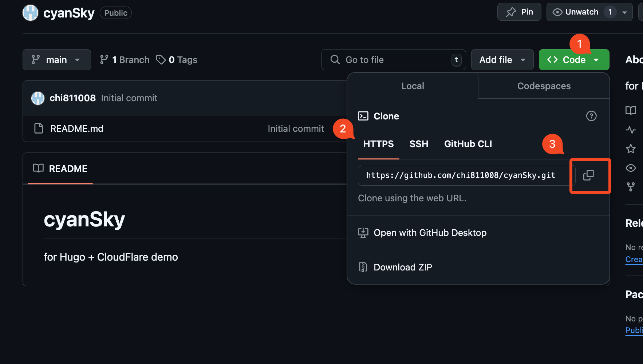The height and width of the screenshot is (364, 643).
Task: Click the 'Clone using the web URL.' text
Action: 412,198
